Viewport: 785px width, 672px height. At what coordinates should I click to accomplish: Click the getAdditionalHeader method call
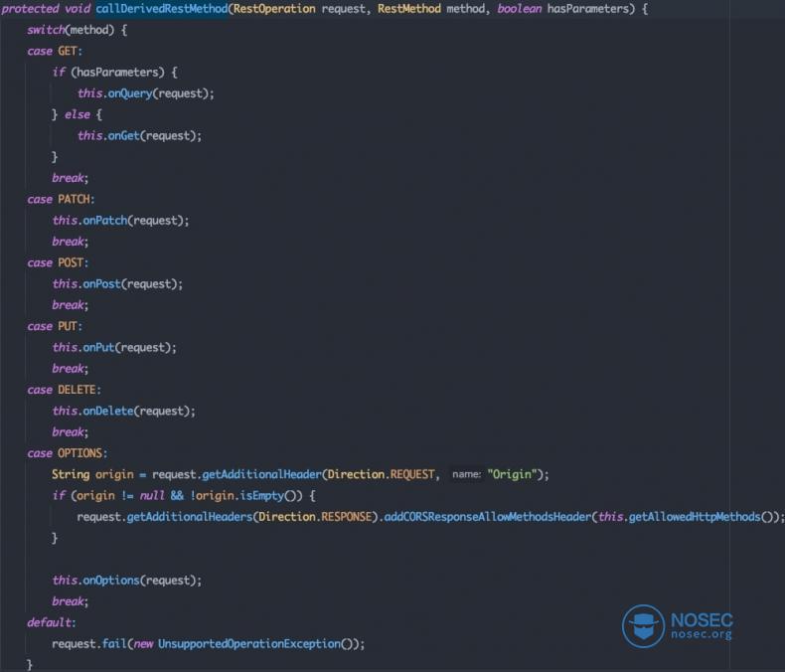pos(261,475)
